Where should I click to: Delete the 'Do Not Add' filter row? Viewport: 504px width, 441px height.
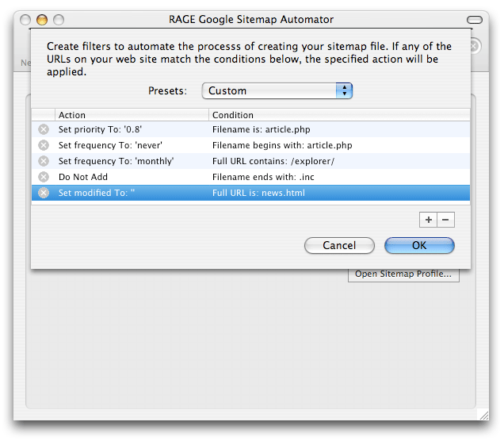[44, 177]
